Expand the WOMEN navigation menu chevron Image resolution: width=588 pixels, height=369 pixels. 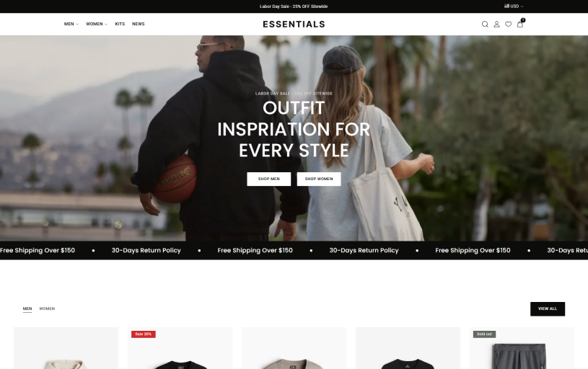pyautogui.click(x=106, y=25)
